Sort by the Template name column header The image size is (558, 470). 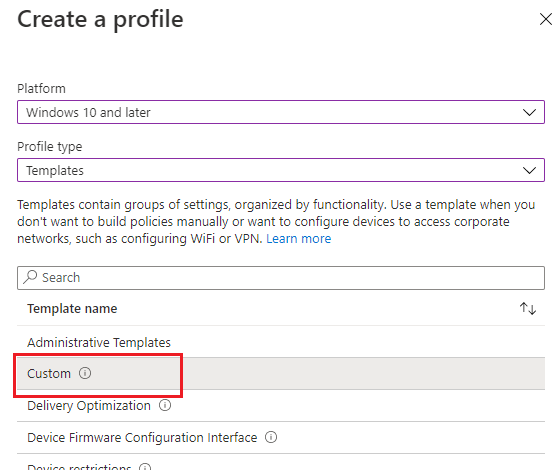pos(72,308)
